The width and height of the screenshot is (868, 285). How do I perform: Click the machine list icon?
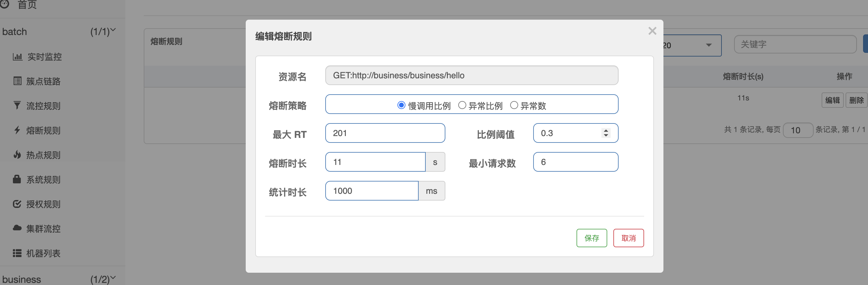[17, 253]
